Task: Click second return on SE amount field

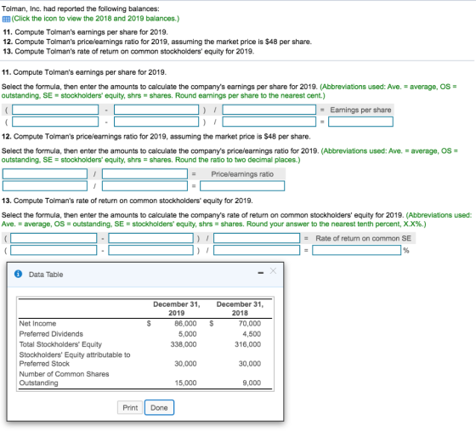Action: [x=151, y=250]
